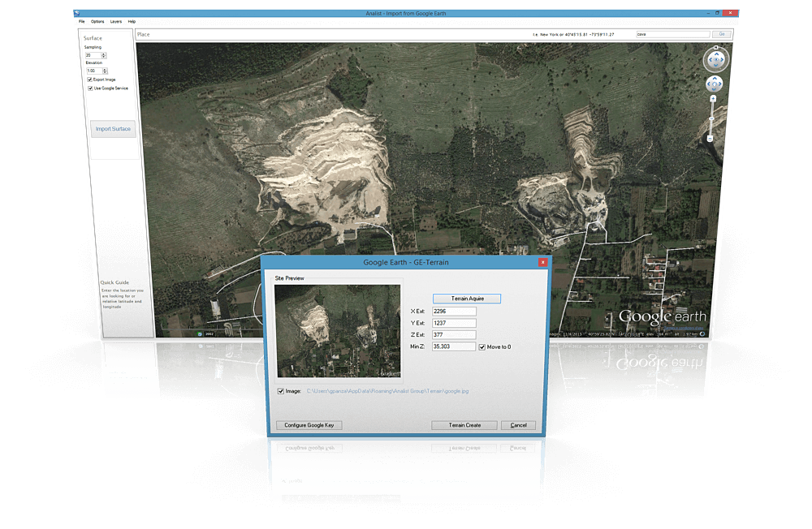Click the 'Quick Guide' heading text
Viewport: 812px width, 529px height.
[x=114, y=282]
